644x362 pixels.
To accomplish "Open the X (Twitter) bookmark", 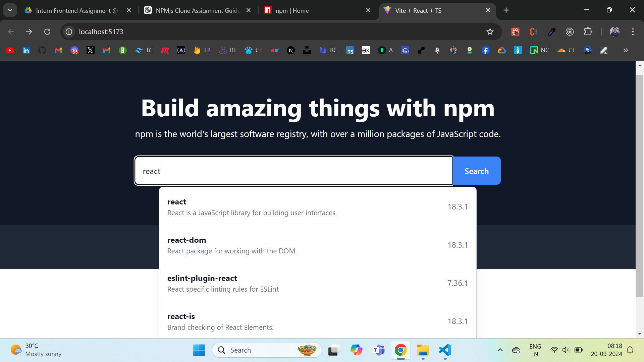I will [91, 50].
